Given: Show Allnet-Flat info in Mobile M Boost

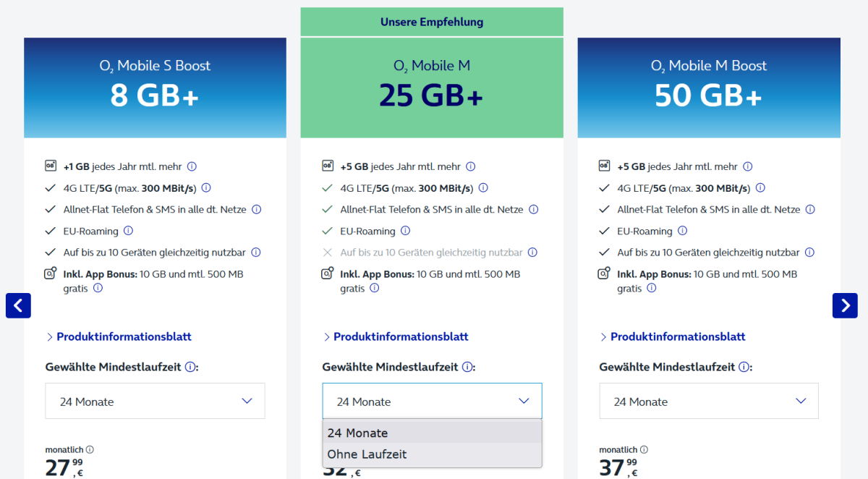Looking at the screenshot, I should (x=810, y=210).
